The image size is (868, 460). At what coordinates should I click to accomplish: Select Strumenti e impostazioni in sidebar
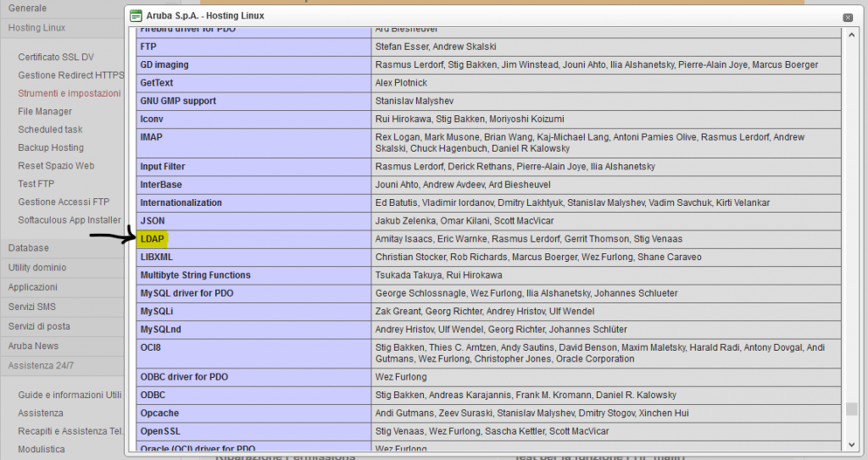click(x=70, y=94)
